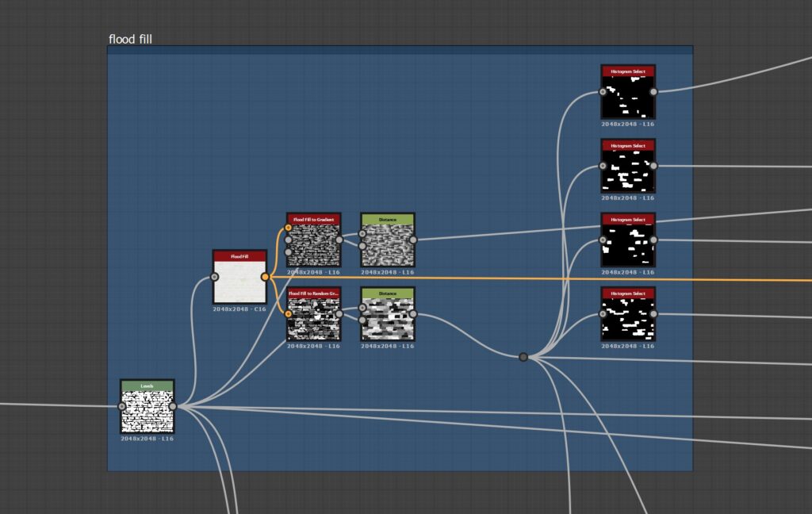Click the dot reroute node on the wire
This screenshot has width=812, height=514.
tap(523, 357)
